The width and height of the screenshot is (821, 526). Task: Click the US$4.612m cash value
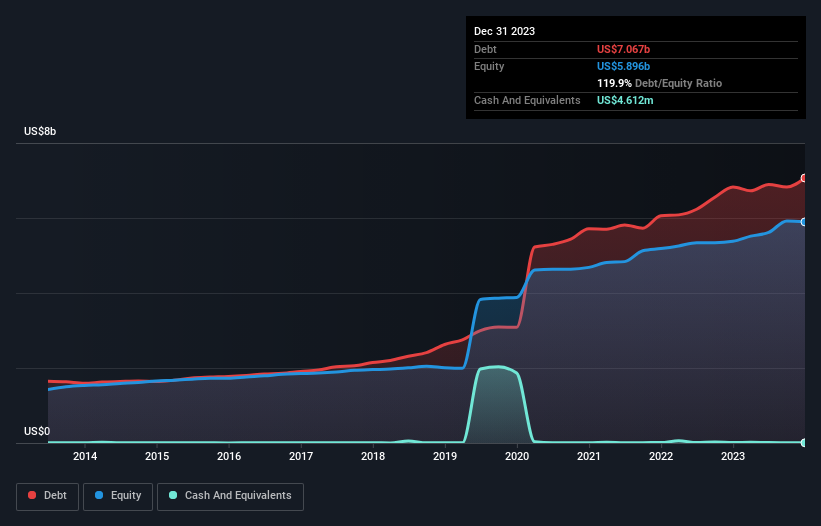coord(625,100)
